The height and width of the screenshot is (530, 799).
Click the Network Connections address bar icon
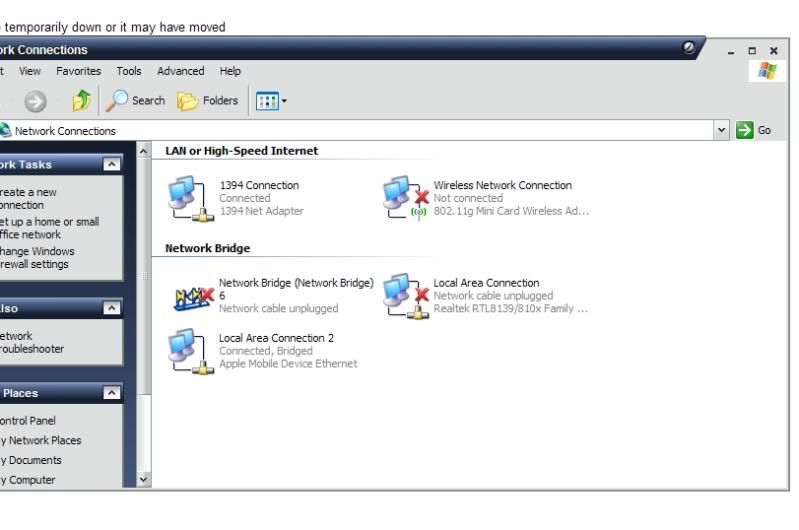click(x=5, y=130)
